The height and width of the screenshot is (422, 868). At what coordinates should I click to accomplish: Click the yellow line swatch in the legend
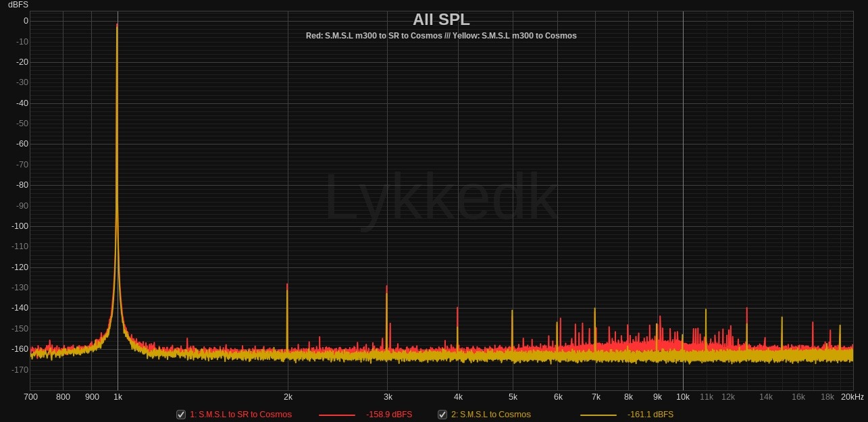[598, 415]
